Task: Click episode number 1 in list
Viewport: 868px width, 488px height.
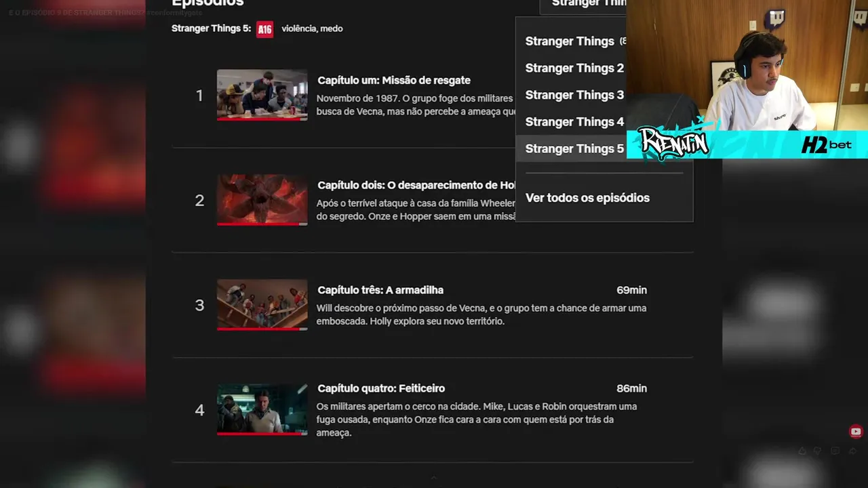Action: point(199,96)
